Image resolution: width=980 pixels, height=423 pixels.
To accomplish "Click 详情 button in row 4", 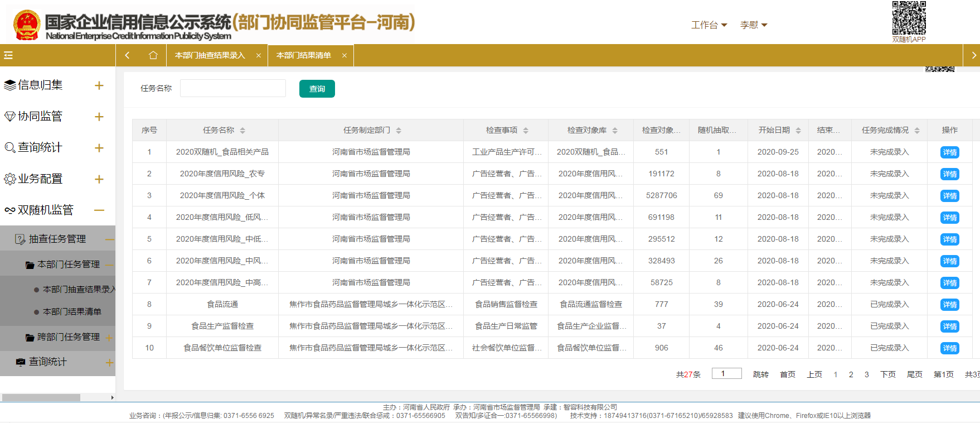I will tap(950, 218).
